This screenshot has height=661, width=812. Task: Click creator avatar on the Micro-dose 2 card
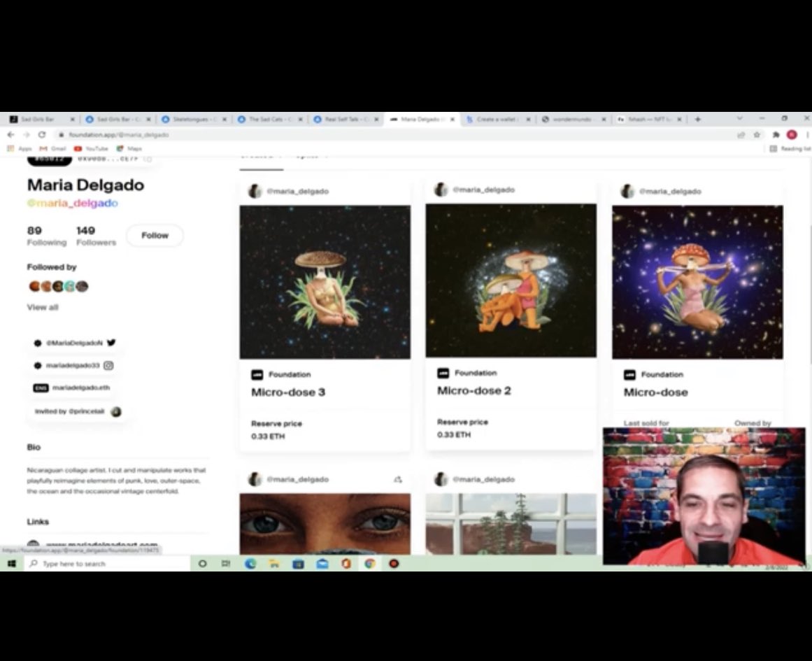441,190
